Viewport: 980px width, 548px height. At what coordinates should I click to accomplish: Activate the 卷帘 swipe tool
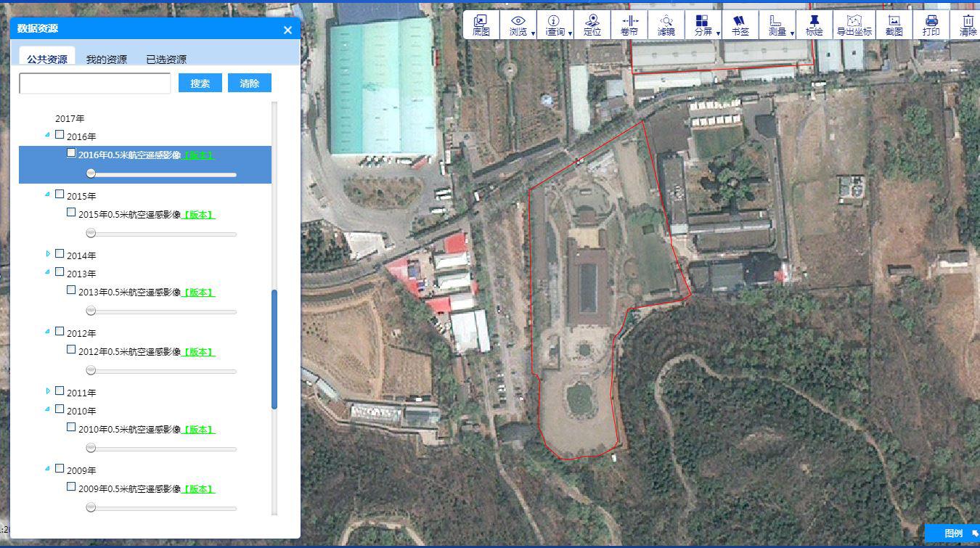tap(629, 25)
